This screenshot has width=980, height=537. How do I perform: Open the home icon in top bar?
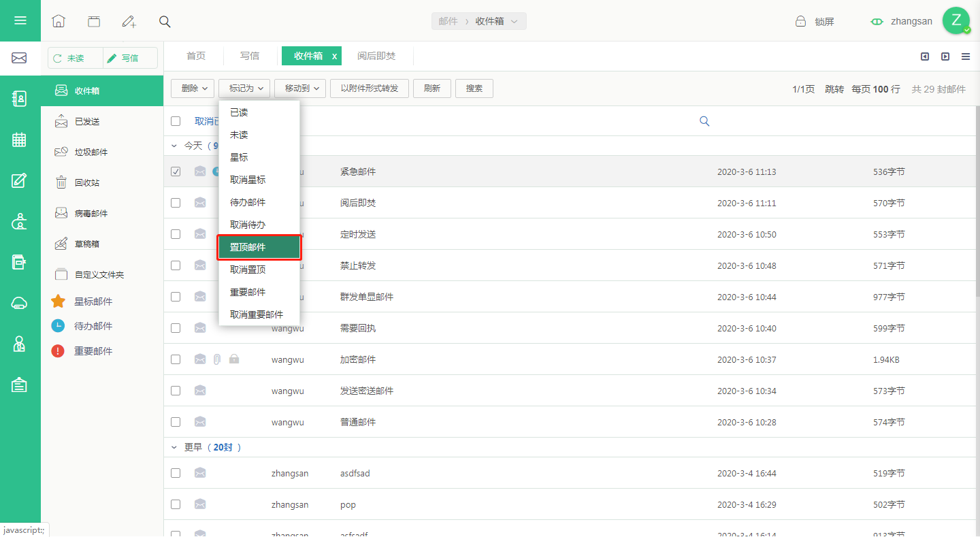[59, 21]
